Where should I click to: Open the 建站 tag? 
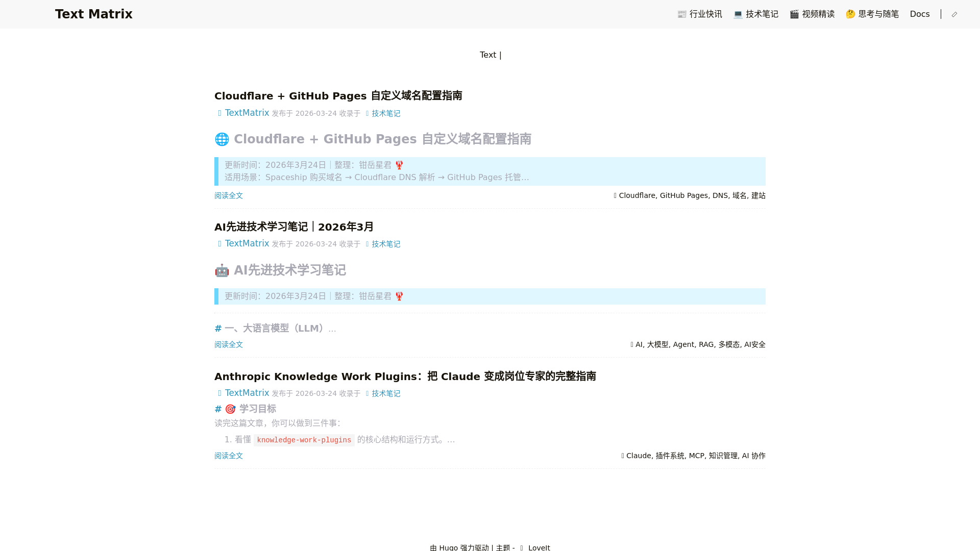758,196
